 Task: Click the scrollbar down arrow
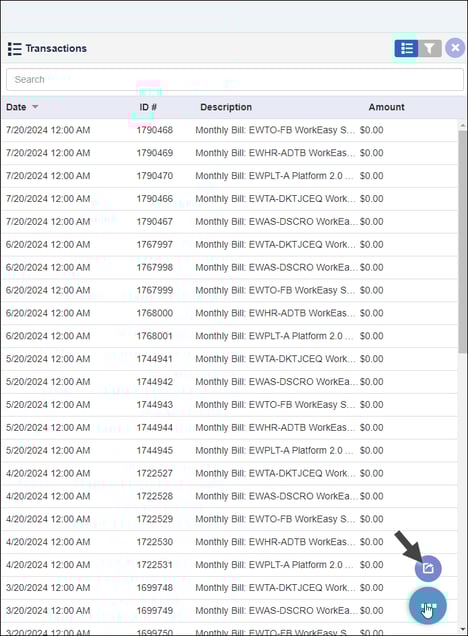tap(462, 629)
